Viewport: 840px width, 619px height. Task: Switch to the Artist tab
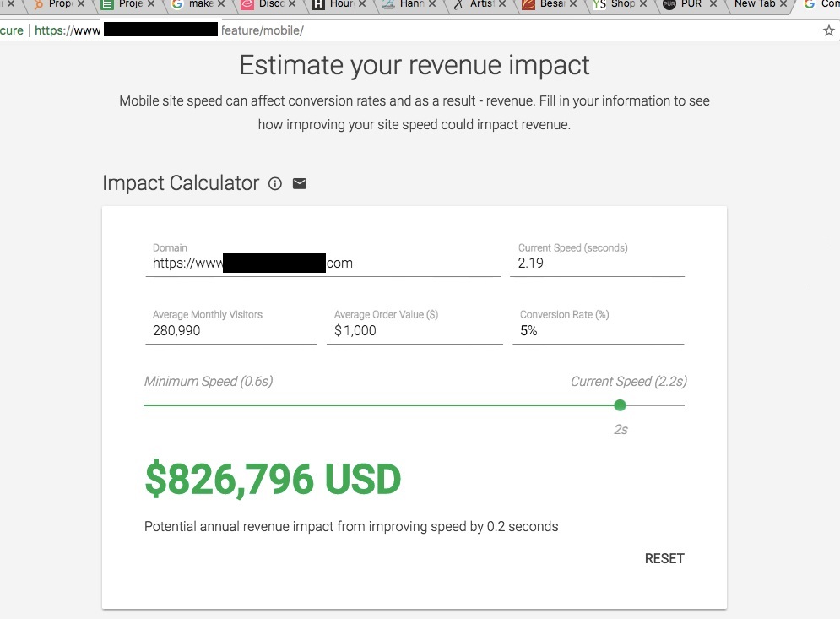click(x=477, y=5)
